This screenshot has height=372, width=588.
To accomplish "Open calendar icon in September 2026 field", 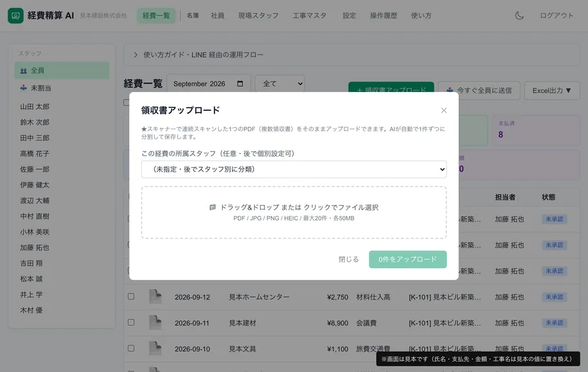I will pyautogui.click(x=240, y=84).
